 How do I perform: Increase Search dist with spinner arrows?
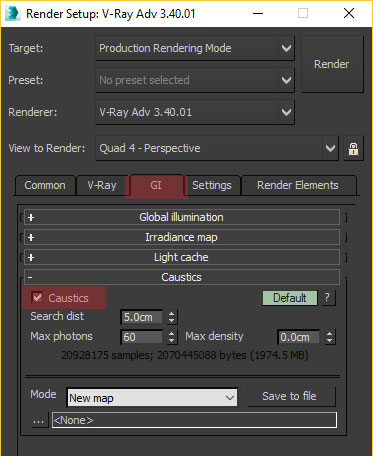(171, 314)
